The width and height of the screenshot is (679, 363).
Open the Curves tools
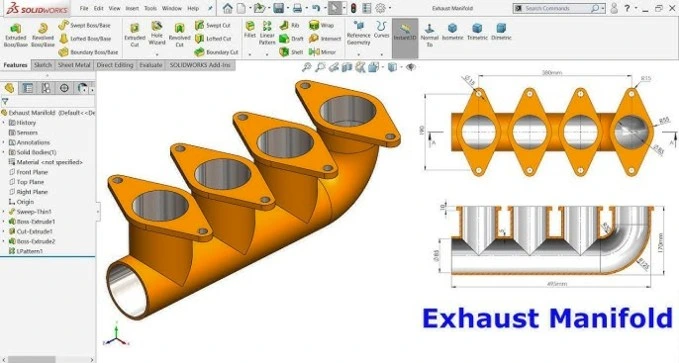tap(382, 29)
